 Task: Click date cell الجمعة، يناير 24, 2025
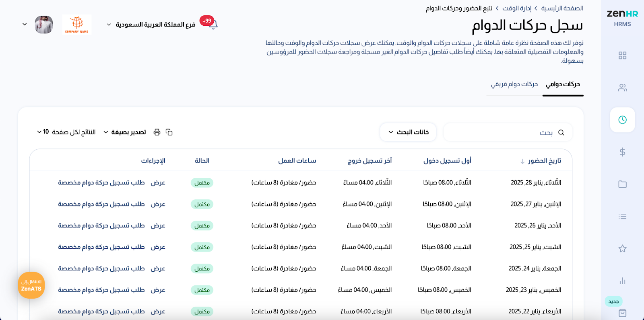[x=535, y=268]
